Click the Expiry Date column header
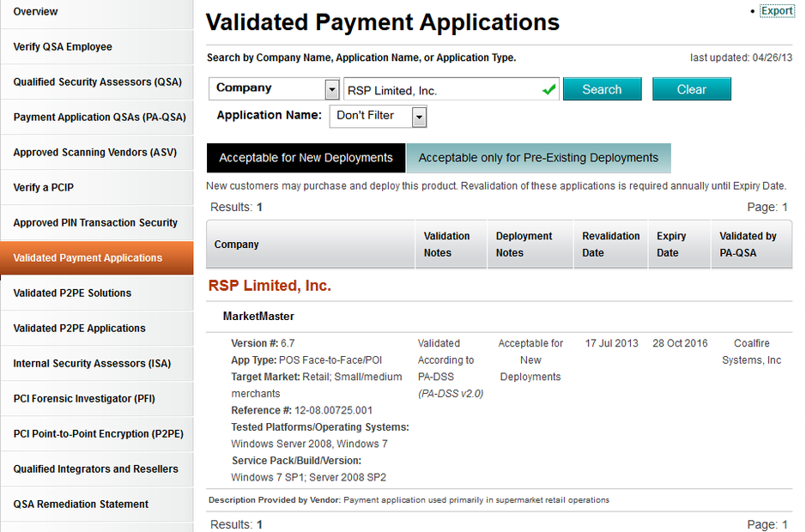The image size is (806, 532). (x=671, y=245)
